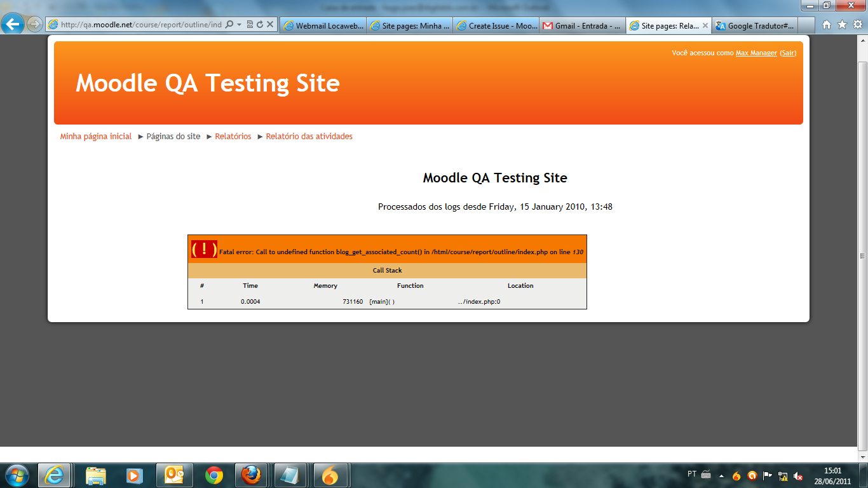Open the on-screen keyboard tray icon

(706, 475)
